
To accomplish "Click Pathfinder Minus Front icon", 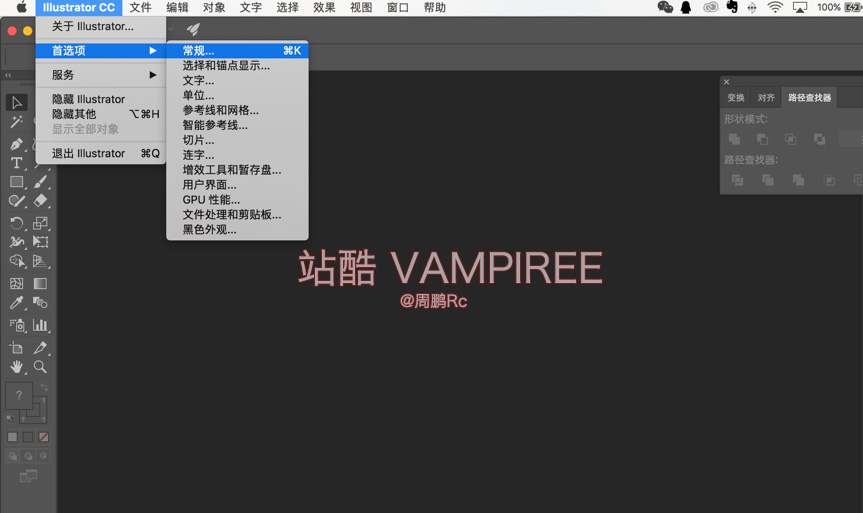I will point(762,139).
